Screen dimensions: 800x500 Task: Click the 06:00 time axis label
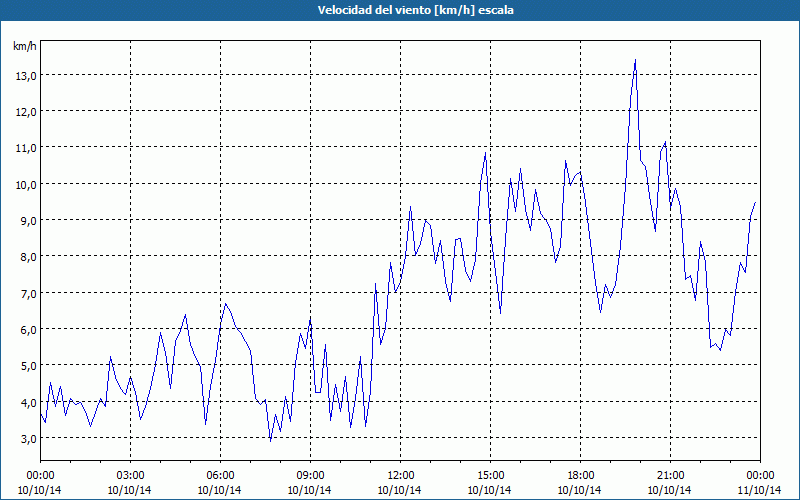click(x=220, y=475)
